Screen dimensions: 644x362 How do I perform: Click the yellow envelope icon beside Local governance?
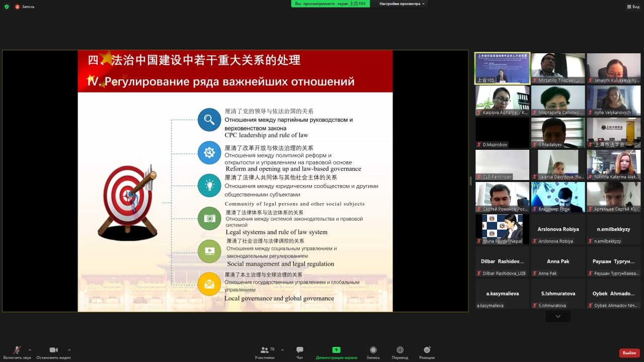(209, 284)
